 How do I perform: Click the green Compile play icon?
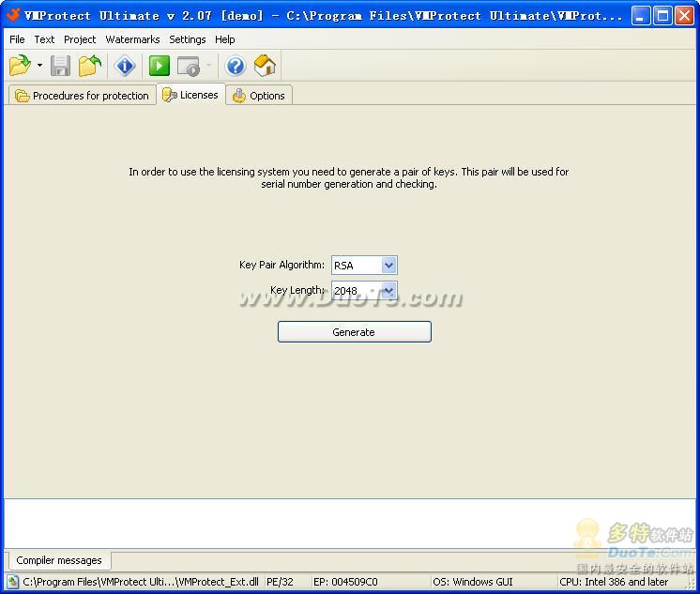click(160, 66)
